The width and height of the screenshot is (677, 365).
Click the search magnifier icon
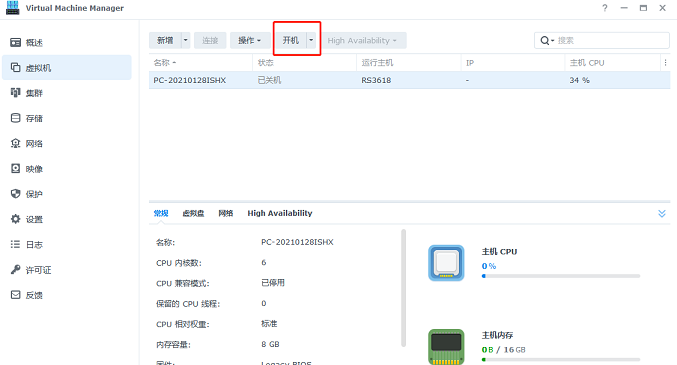(x=545, y=41)
